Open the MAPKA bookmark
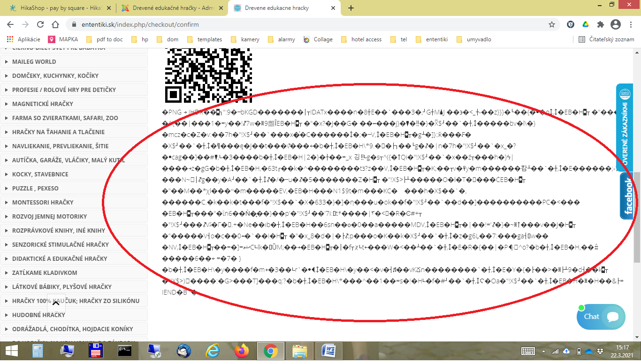This screenshot has height=364, width=641. [63, 39]
